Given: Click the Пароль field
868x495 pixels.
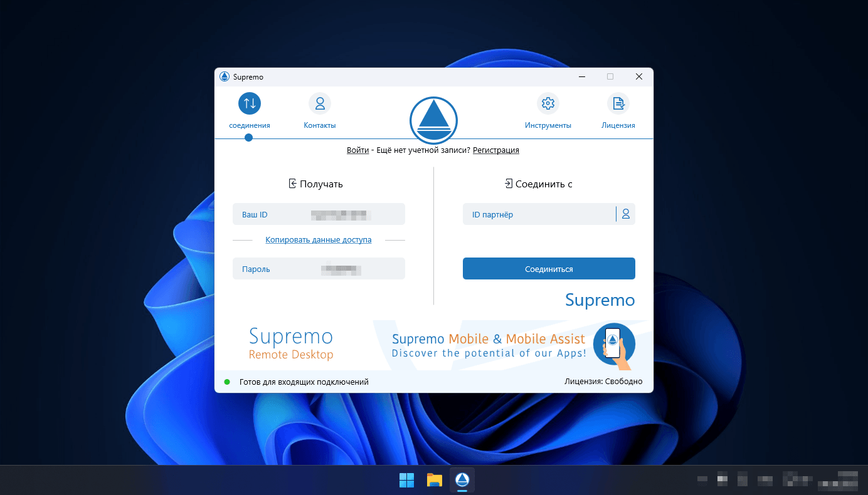Looking at the screenshot, I should coord(319,269).
